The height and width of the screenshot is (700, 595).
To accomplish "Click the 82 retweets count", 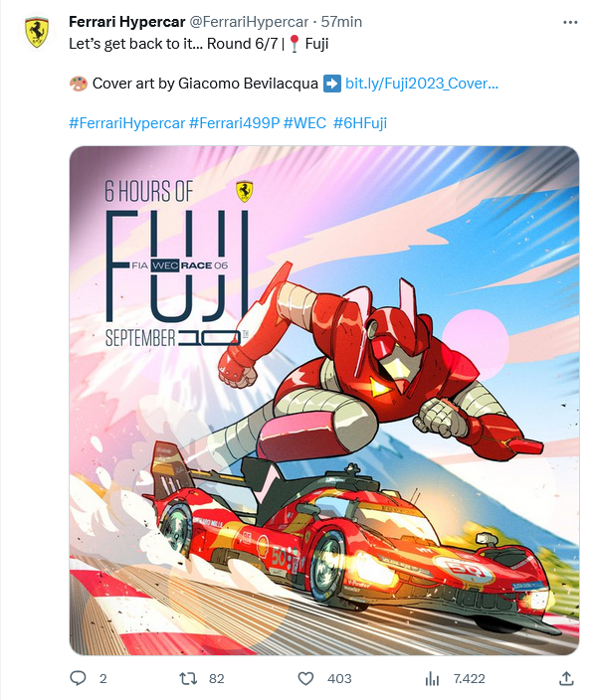I will 216,679.
